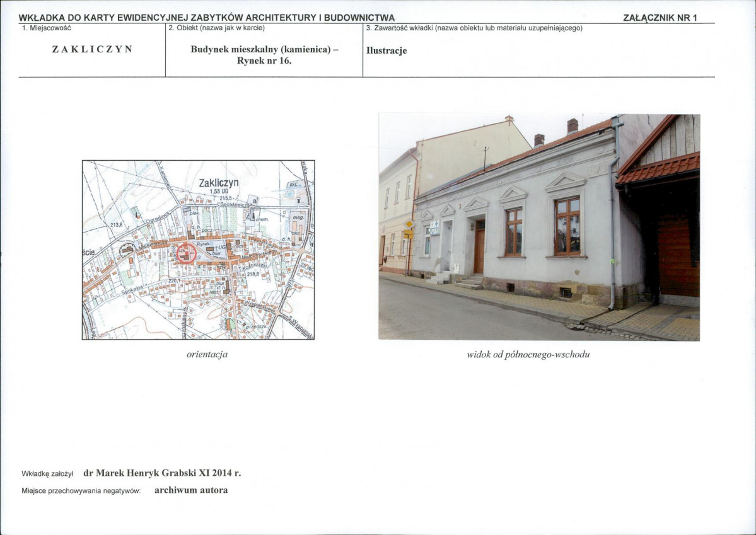Image resolution: width=756 pixels, height=535 pixels.
Task: Click the header 'WKŁADKA DO KARTY EWIDENCYJNEJ ZABYTKÓW ARCHITEKTURY I BUDOWNICTWA'
Action: (x=206, y=18)
